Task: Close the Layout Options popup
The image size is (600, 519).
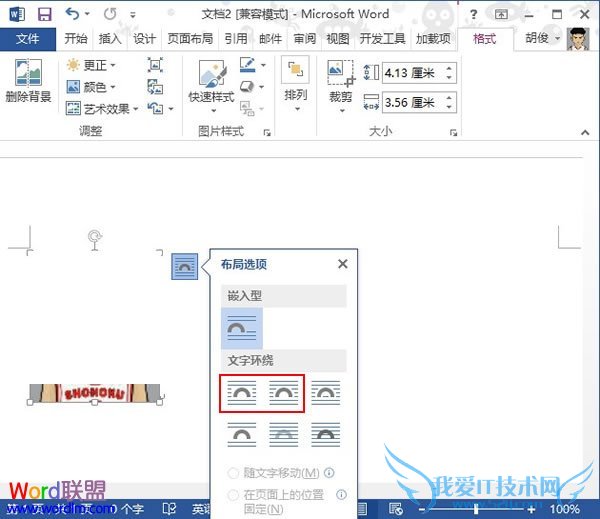Action: tap(342, 264)
